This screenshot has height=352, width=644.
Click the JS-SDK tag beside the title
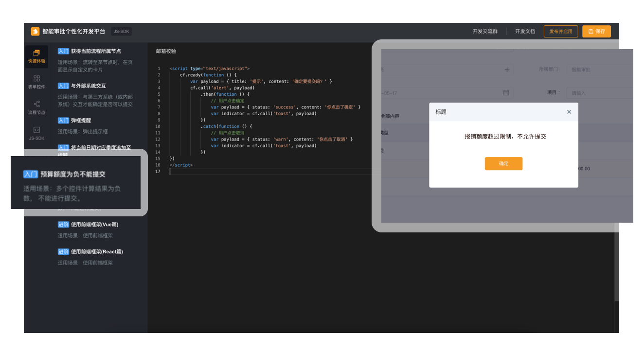pyautogui.click(x=122, y=31)
